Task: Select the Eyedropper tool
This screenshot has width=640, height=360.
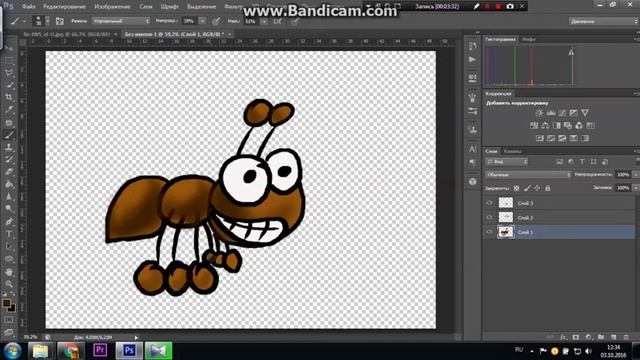Action: pyautogui.click(x=9, y=110)
